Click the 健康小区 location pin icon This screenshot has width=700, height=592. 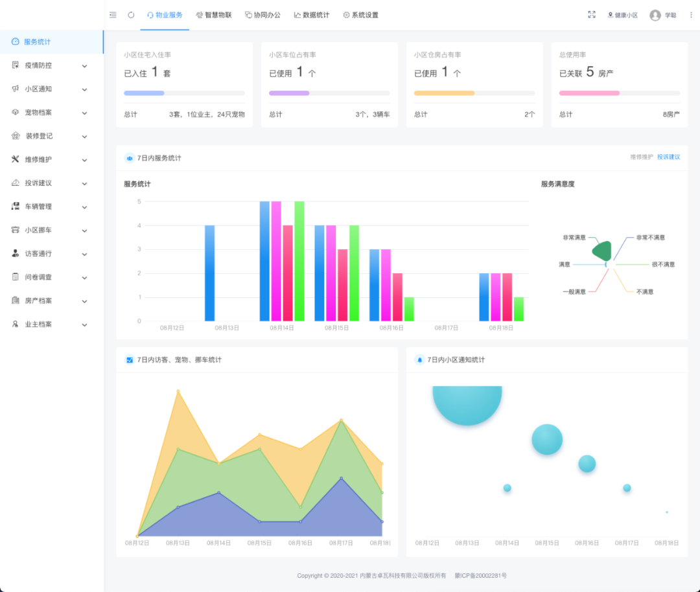pos(611,15)
